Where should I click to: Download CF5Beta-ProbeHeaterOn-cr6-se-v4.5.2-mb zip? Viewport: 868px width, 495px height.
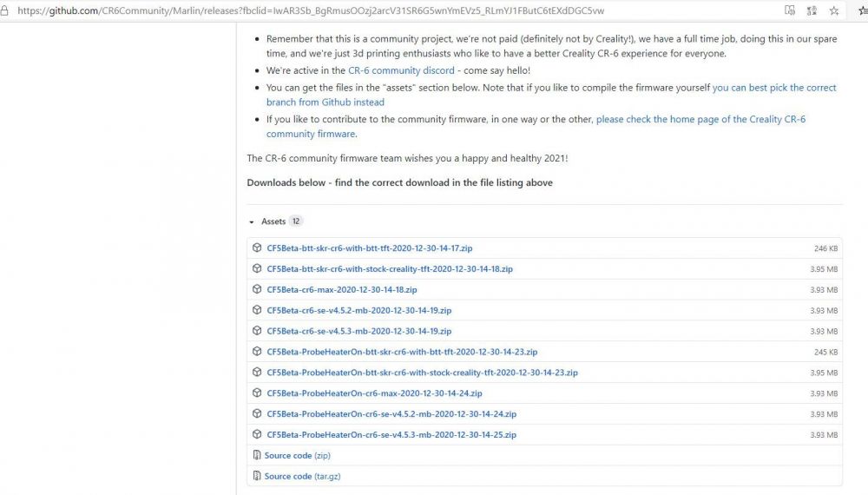pyautogui.click(x=391, y=413)
